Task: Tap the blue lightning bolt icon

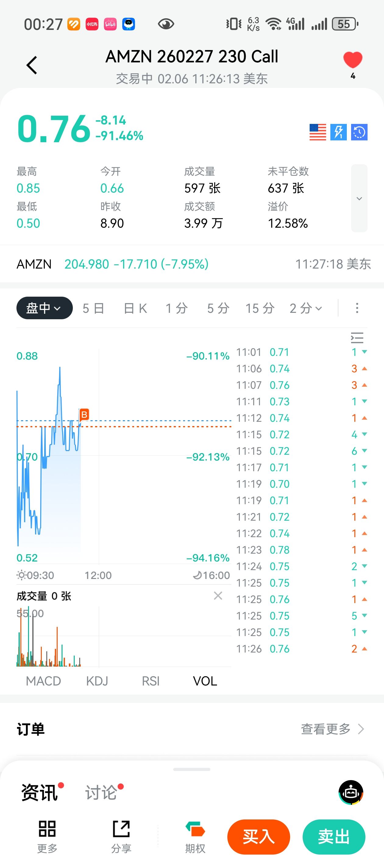Action: pos(338,132)
